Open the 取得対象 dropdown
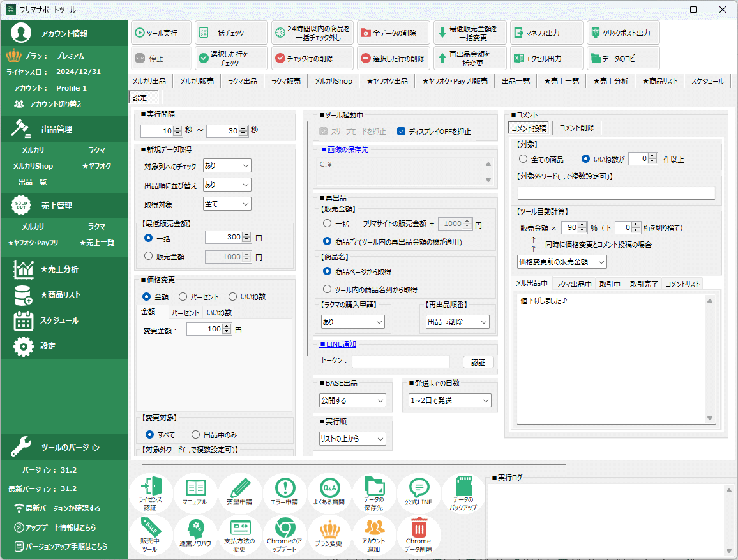Screen dimensions: 738x560 [x=227, y=204]
